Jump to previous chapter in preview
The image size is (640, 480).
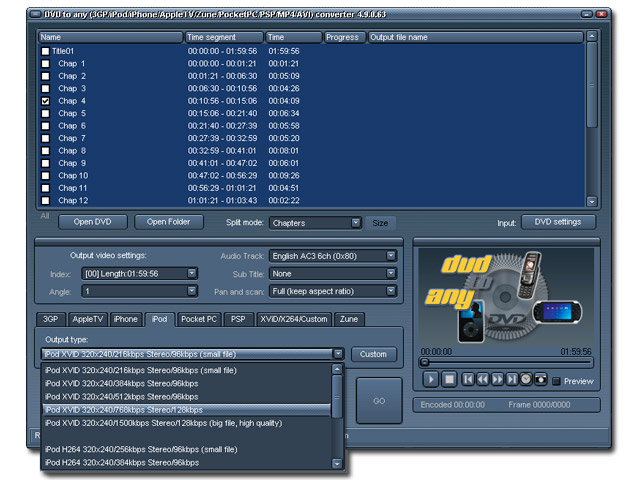[x=468, y=379]
